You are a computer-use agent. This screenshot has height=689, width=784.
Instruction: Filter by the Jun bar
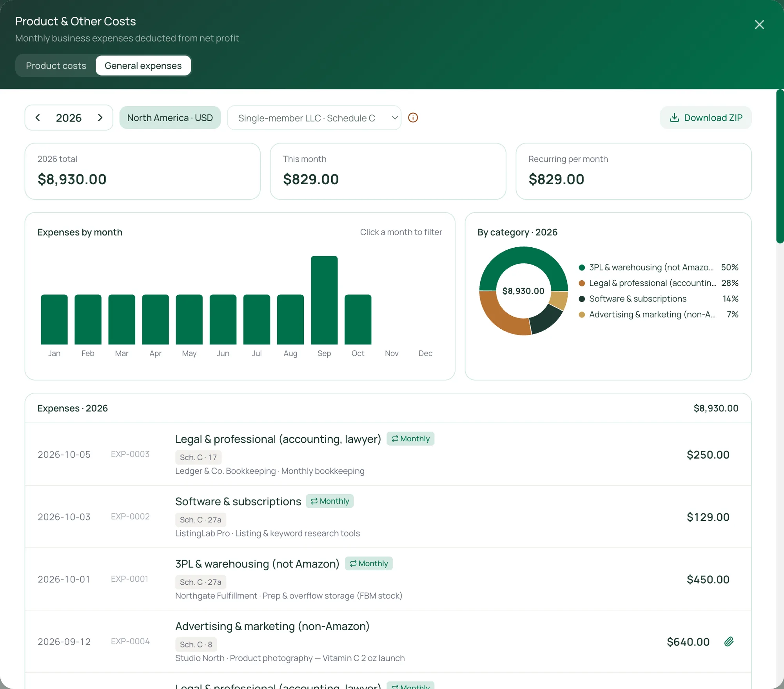[x=223, y=319]
